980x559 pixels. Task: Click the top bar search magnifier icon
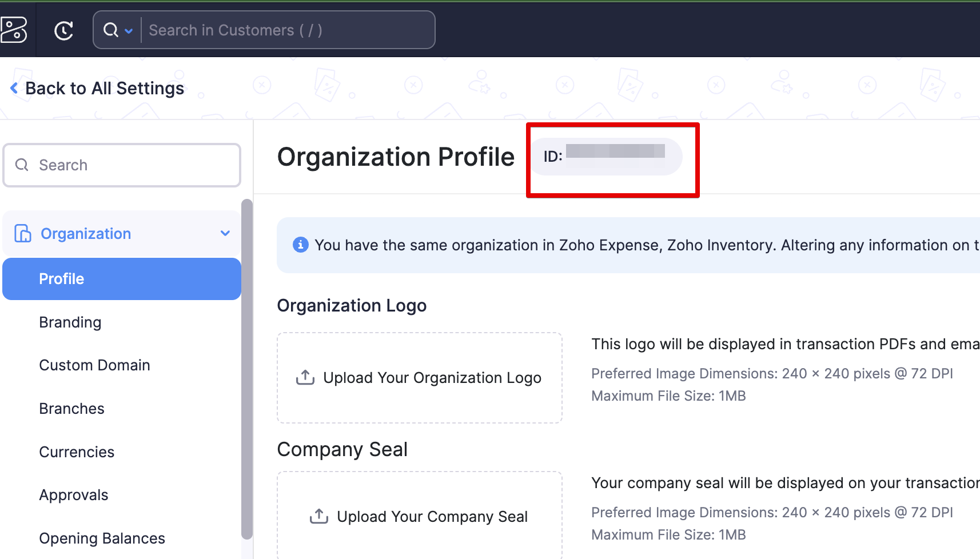[110, 30]
